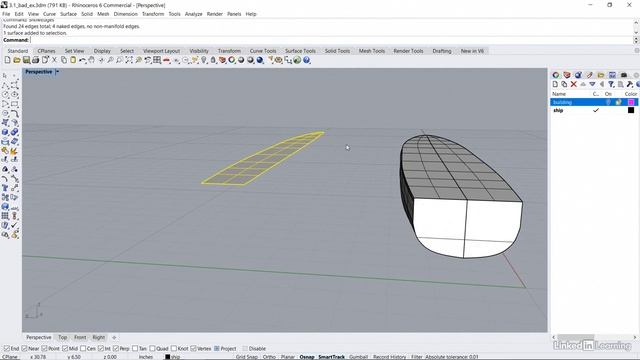Select the ship layer row
This screenshot has width=640, height=360.
[x=594, y=110]
